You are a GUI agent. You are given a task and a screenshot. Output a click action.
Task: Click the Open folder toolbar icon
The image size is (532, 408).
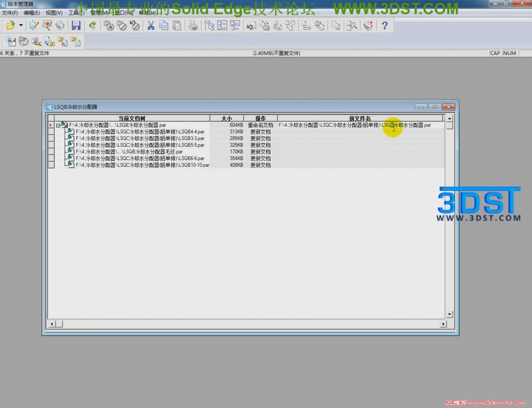pyautogui.click(x=11, y=26)
